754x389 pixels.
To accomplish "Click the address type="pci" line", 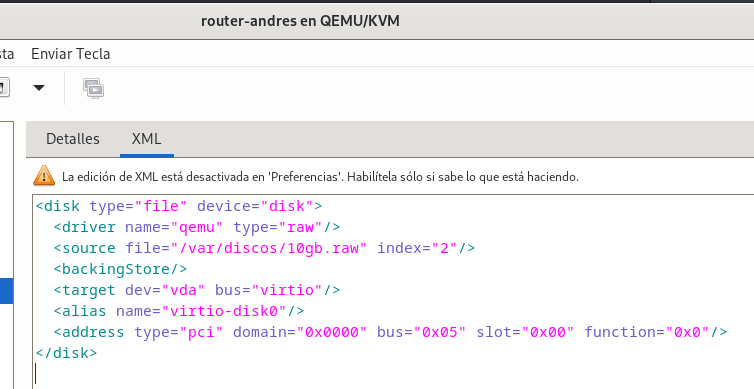I will 390,332.
